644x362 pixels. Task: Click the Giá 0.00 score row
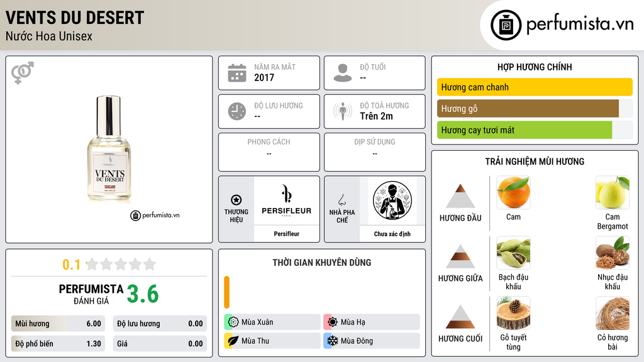coord(160,344)
